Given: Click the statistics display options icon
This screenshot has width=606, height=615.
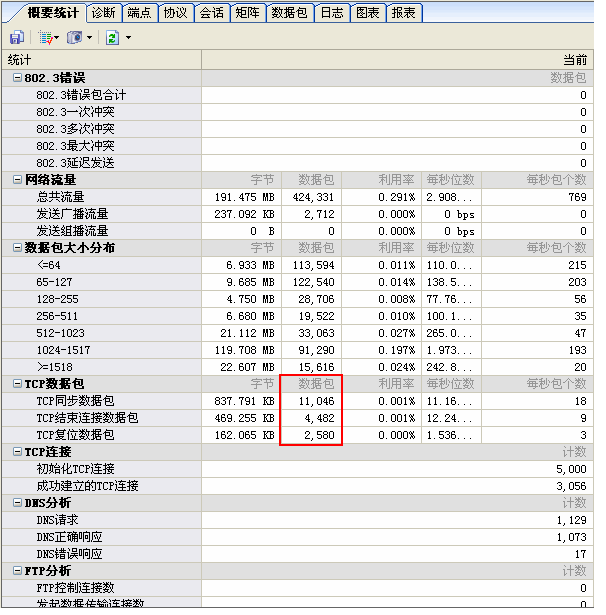Looking at the screenshot, I should 46,38.
